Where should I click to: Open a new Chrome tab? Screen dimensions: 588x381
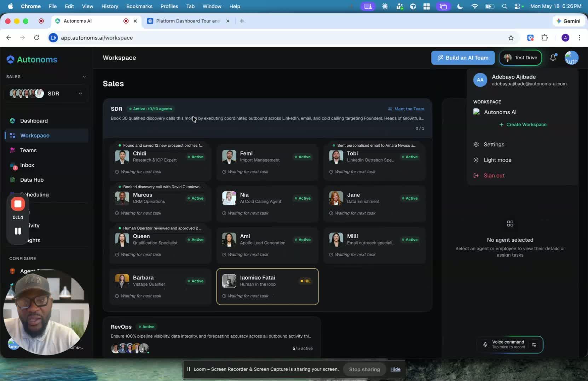242,21
